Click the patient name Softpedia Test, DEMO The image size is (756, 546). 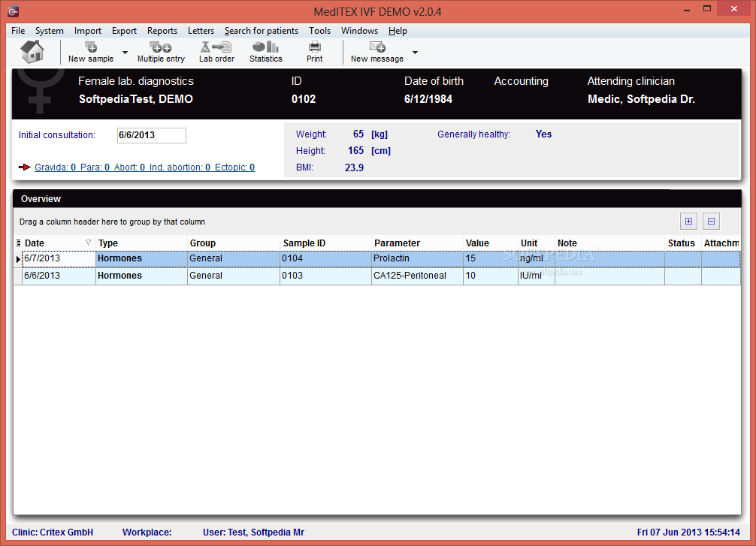(136, 99)
